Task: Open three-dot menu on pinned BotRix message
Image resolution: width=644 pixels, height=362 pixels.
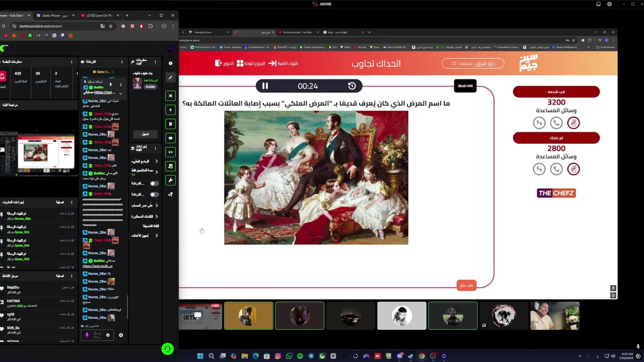Action: pyautogui.click(x=120, y=84)
